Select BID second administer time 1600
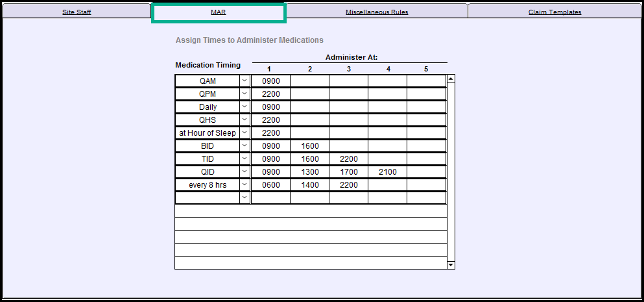This screenshot has height=302, width=644. (x=309, y=146)
